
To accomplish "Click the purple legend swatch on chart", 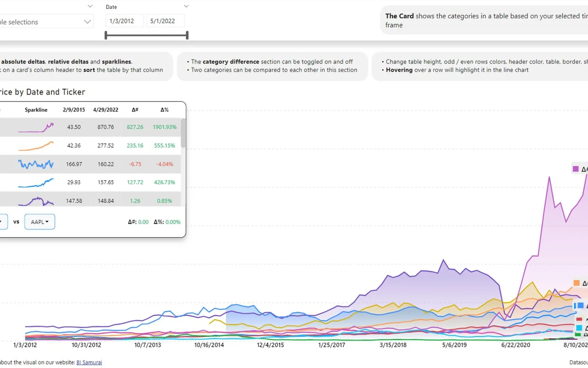I will pos(576,169).
